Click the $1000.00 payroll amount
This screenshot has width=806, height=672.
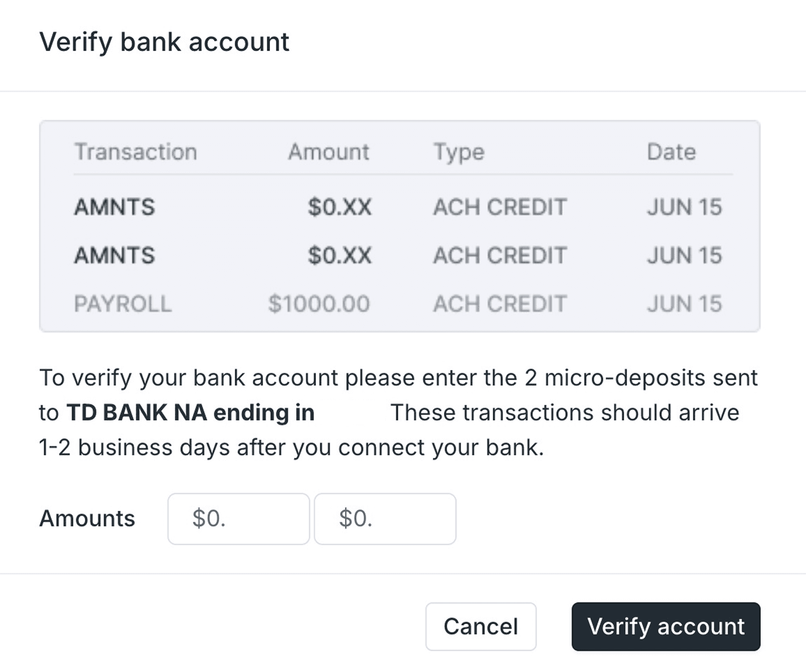pos(319,304)
